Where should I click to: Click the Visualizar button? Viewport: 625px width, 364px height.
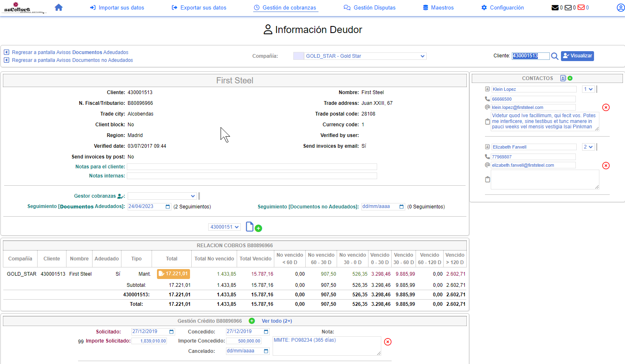point(577,56)
